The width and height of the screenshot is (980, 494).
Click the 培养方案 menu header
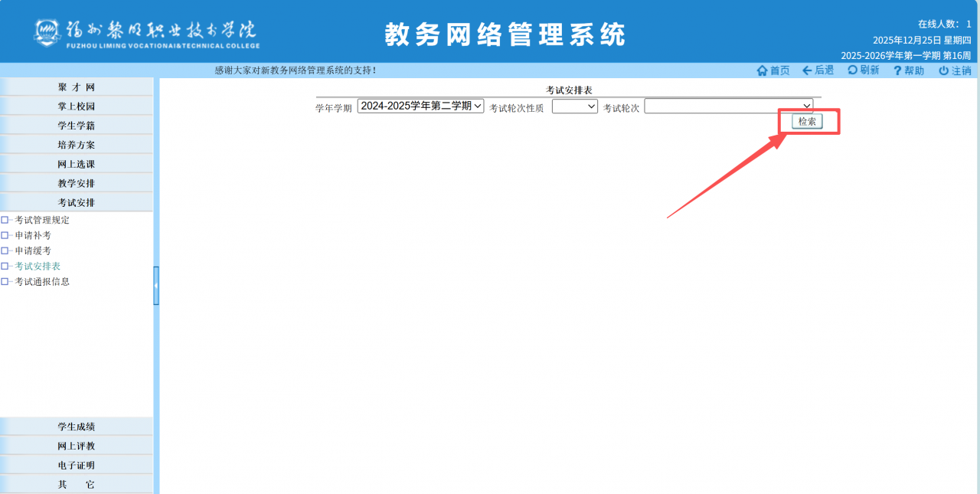click(x=77, y=145)
